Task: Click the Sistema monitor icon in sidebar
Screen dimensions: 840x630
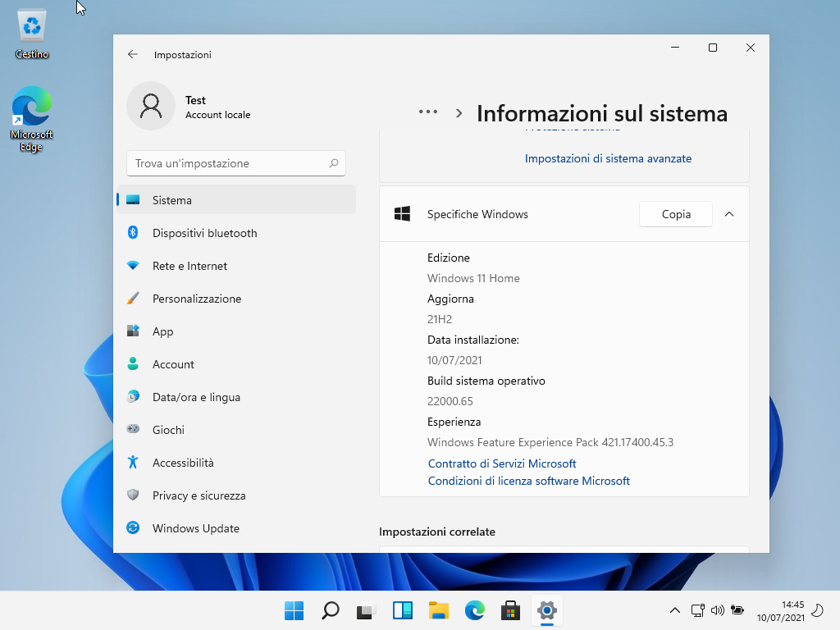Action: [x=133, y=200]
